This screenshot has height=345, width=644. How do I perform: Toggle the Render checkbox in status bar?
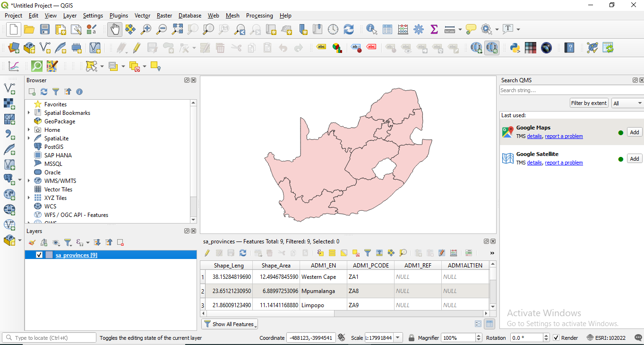556,338
